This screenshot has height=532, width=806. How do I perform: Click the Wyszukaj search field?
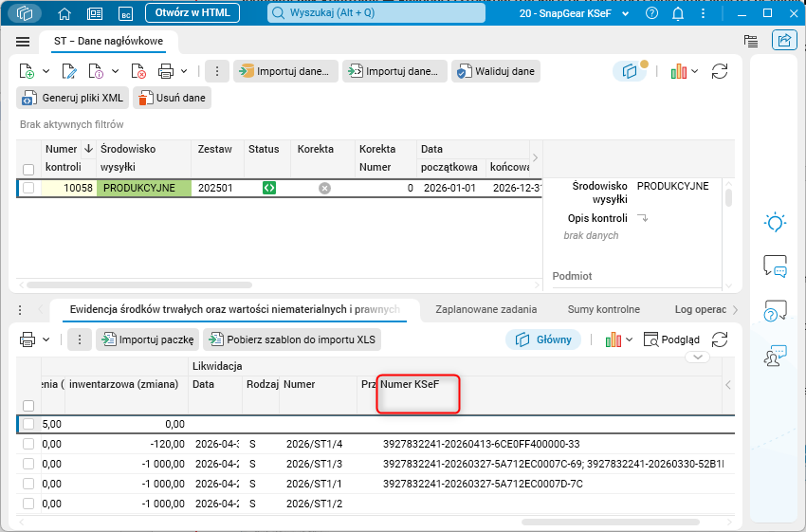point(376,13)
